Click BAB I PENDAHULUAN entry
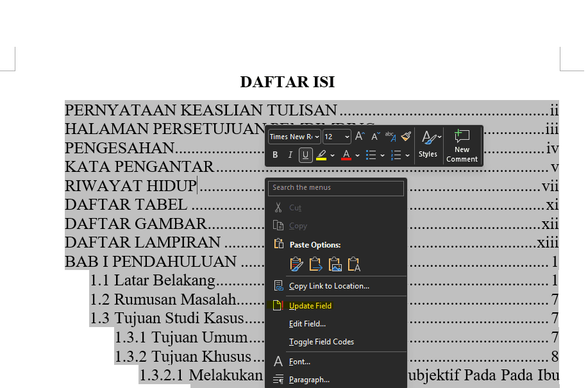This screenshot has width=588, height=388. pyautogui.click(x=151, y=262)
